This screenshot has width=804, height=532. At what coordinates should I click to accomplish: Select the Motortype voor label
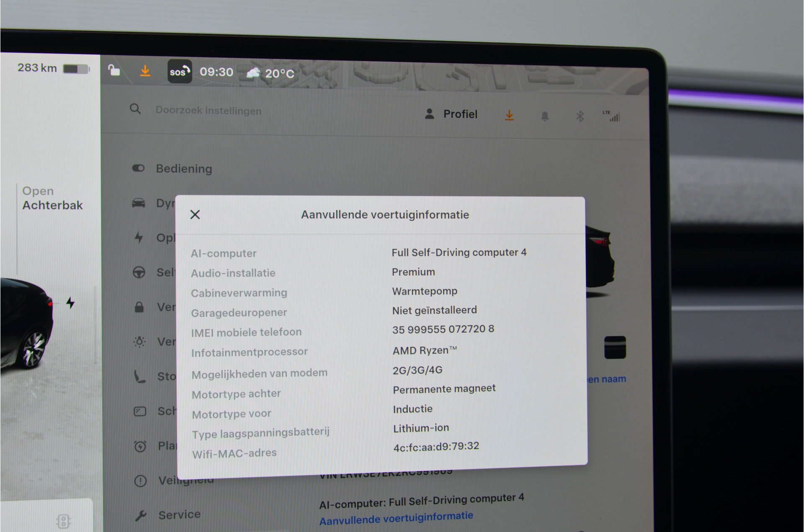(x=232, y=414)
